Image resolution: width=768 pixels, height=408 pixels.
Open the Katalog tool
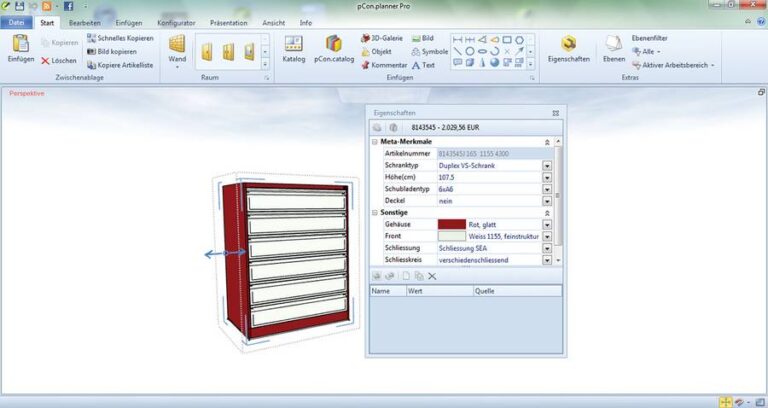point(294,49)
